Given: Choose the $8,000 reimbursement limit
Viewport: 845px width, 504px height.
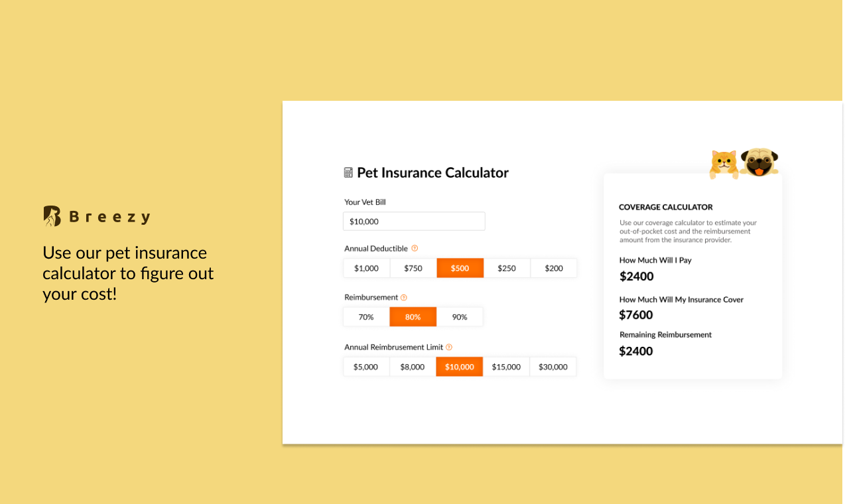Looking at the screenshot, I should click(x=413, y=367).
